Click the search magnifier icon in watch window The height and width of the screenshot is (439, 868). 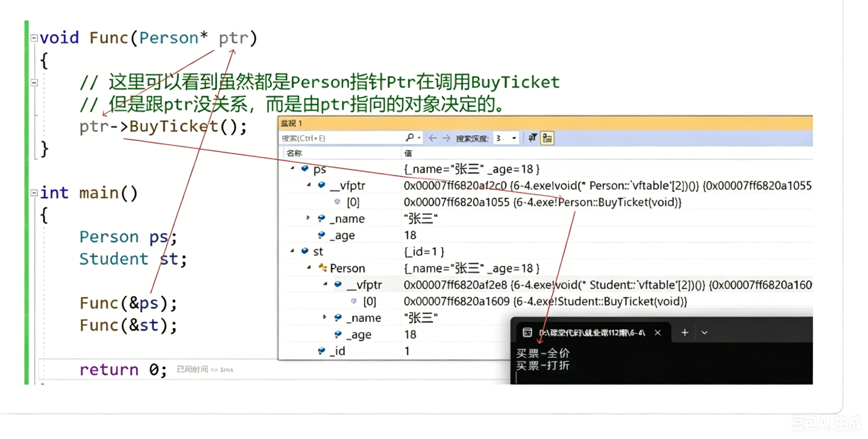pyautogui.click(x=410, y=137)
